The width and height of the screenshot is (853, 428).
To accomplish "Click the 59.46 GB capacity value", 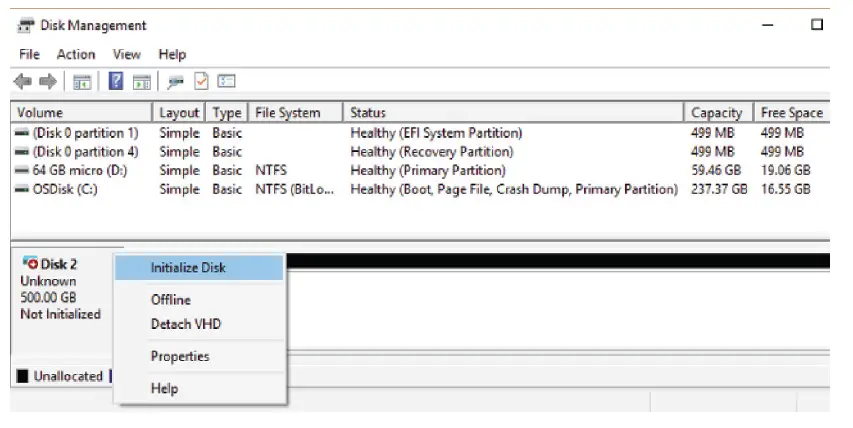I will (716, 170).
